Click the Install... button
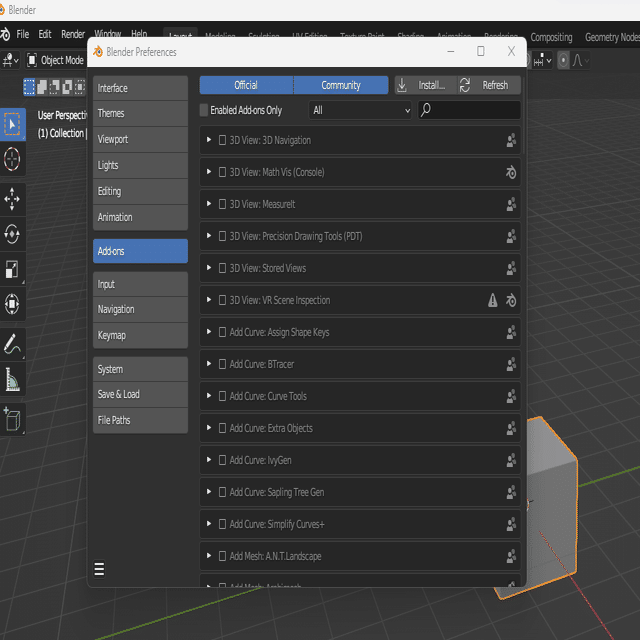 [x=426, y=85]
